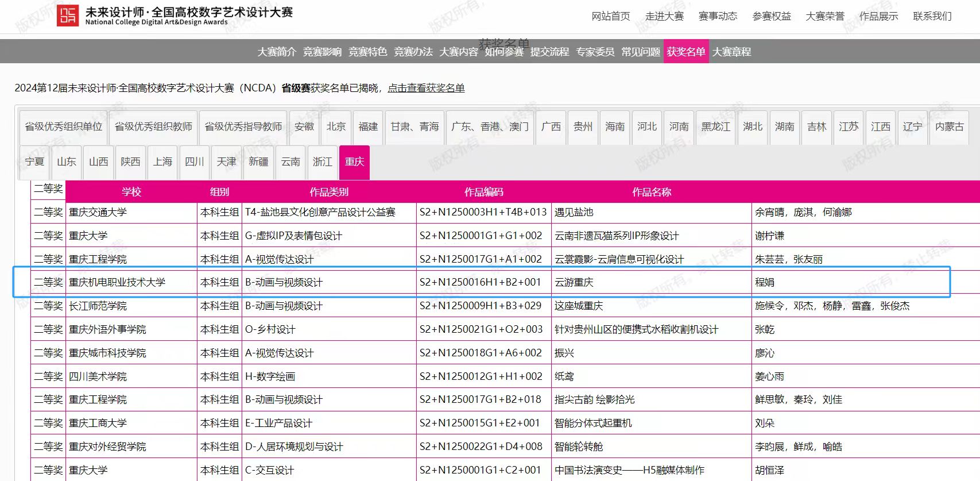980x481 pixels.
Task: Open 走进大赛 in top navigation
Action: click(664, 16)
